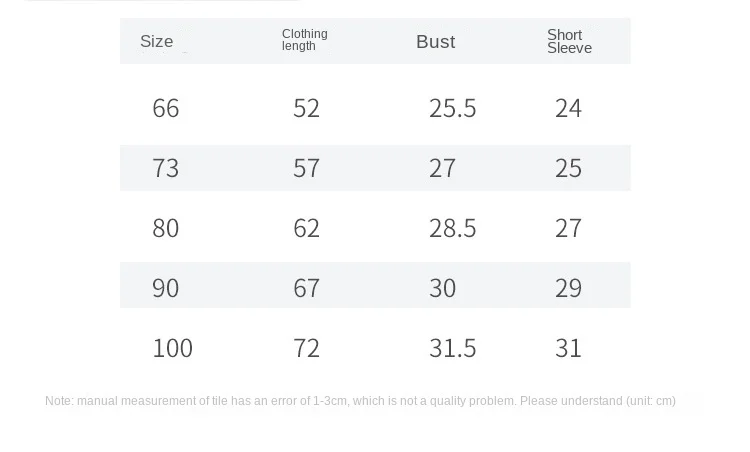Select short sleeve value 29
This screenshot has height=452, width=750.
tap(568, 288)
